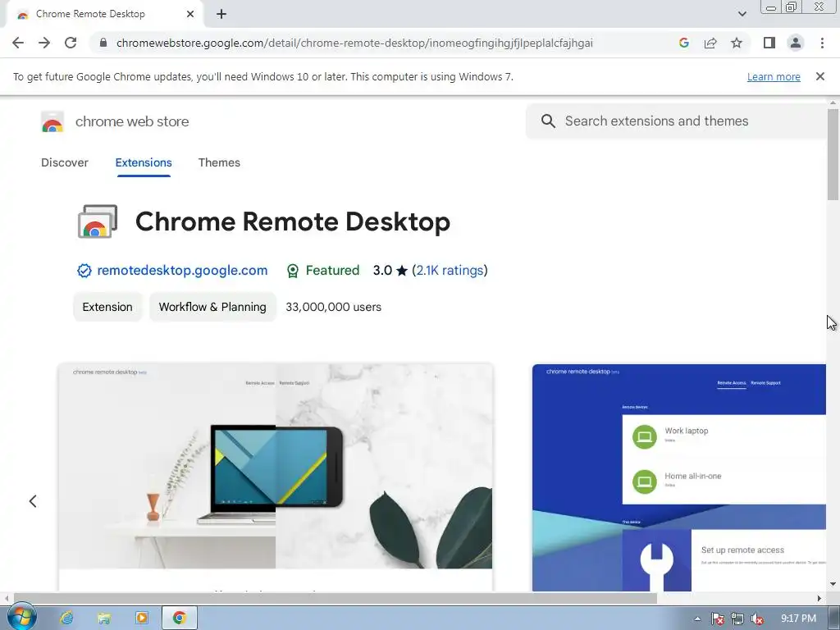840x630 pixels.
Task: Launch Internet Explorer from taskbar
Action: (x=66, y=618)
